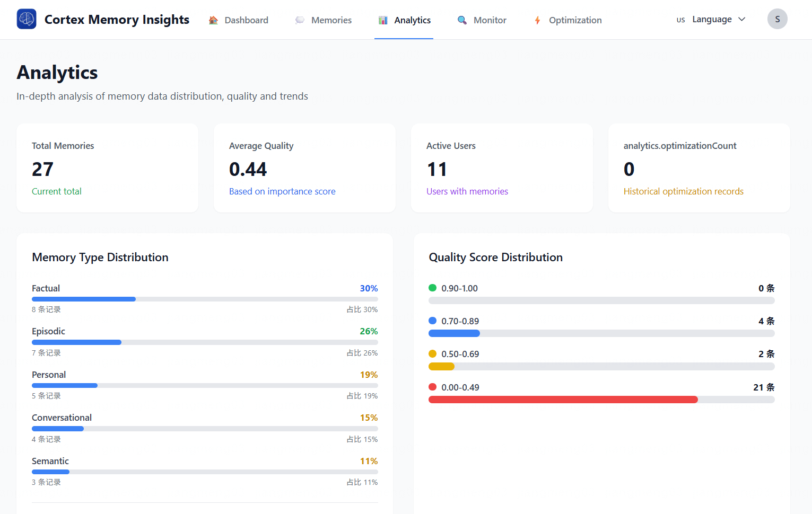Click the red dot beside 0.00-0.49
This screenshot has width=812, height=514.
(433, 387)
